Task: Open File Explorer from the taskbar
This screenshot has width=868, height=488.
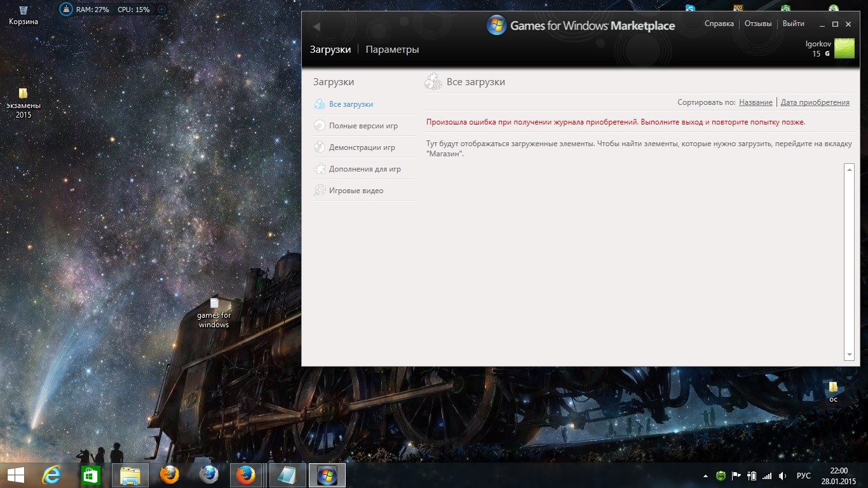Action: (x=130, y=475)
